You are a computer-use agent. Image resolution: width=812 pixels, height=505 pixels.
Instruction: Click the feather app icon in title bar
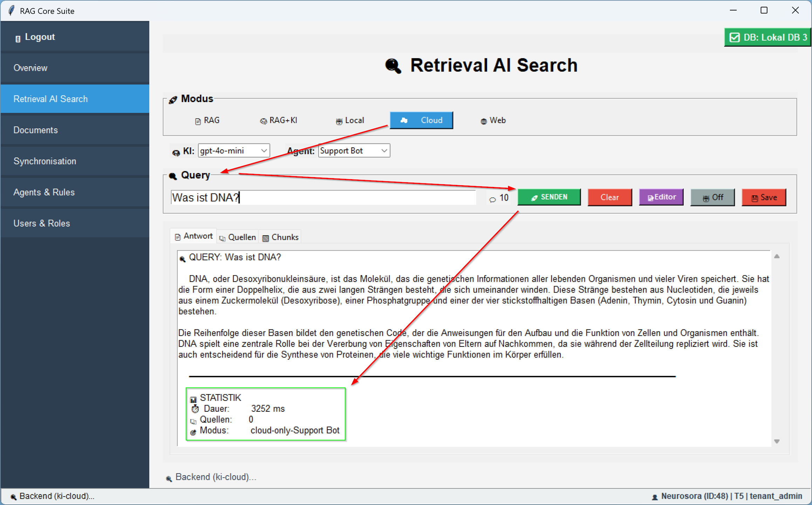pyautogui.click(x=11, y=11)
